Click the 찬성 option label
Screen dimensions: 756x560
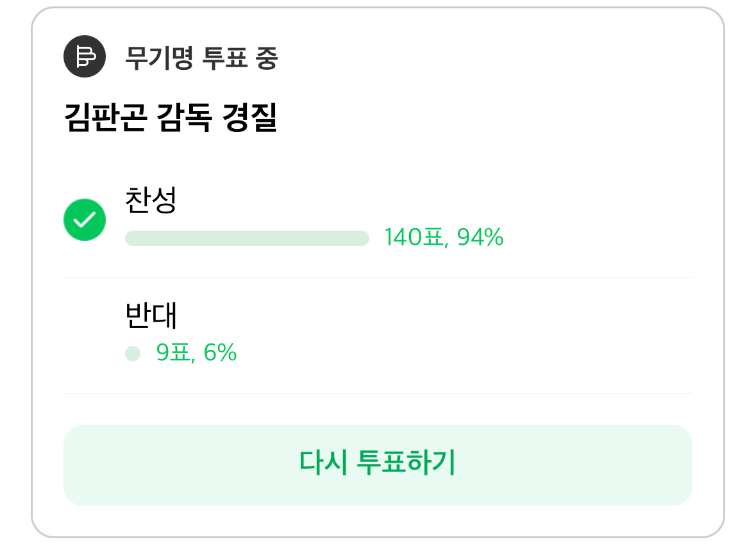tap(151, 199)
